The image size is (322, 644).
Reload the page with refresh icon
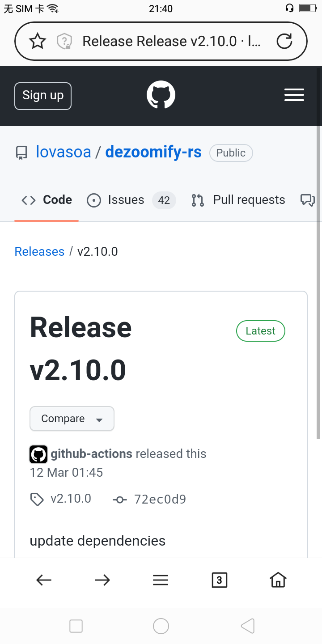[284, 42]
